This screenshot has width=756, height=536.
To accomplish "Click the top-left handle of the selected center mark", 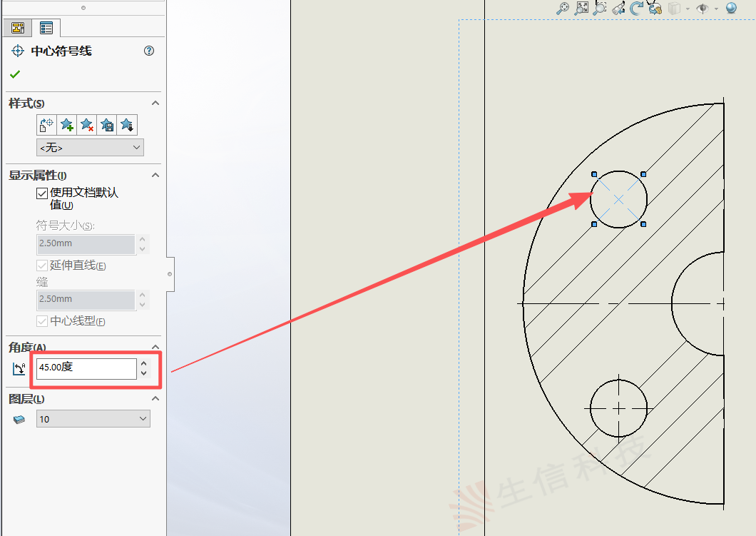I will coord(594,174).
